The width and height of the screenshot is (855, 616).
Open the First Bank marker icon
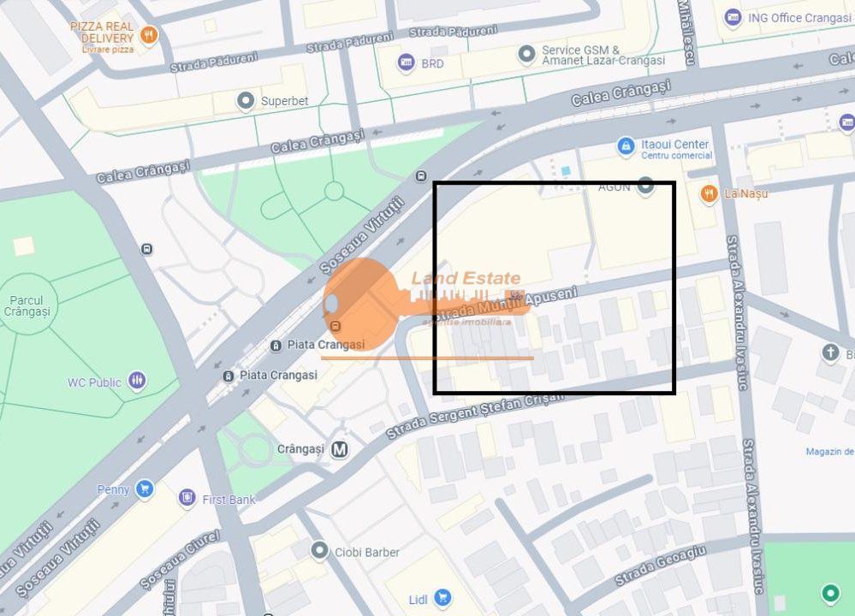coord(187,498)
